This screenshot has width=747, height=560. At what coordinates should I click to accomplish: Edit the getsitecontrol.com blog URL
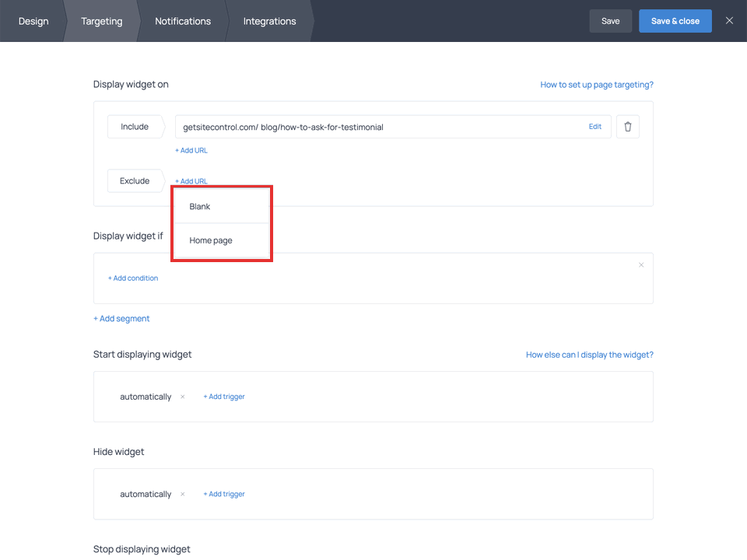594,126
